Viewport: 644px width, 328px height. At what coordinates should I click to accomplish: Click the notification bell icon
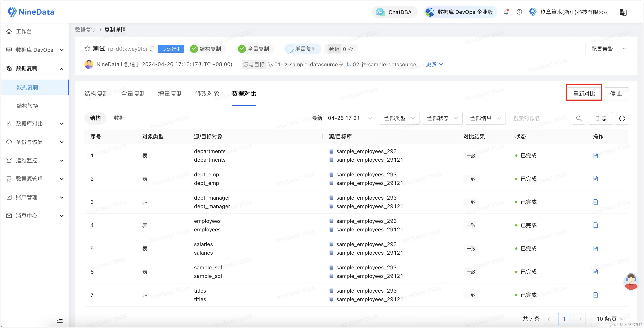[x=506, y=12]
